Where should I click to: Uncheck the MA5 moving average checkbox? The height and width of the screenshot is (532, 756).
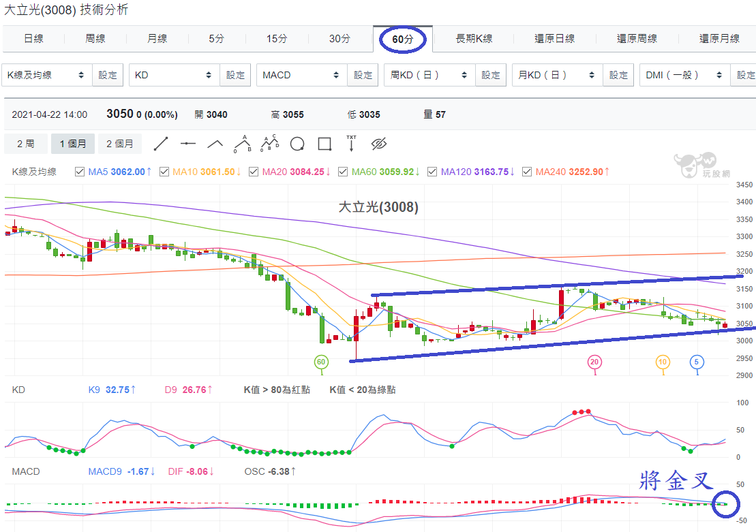point(80,172)
